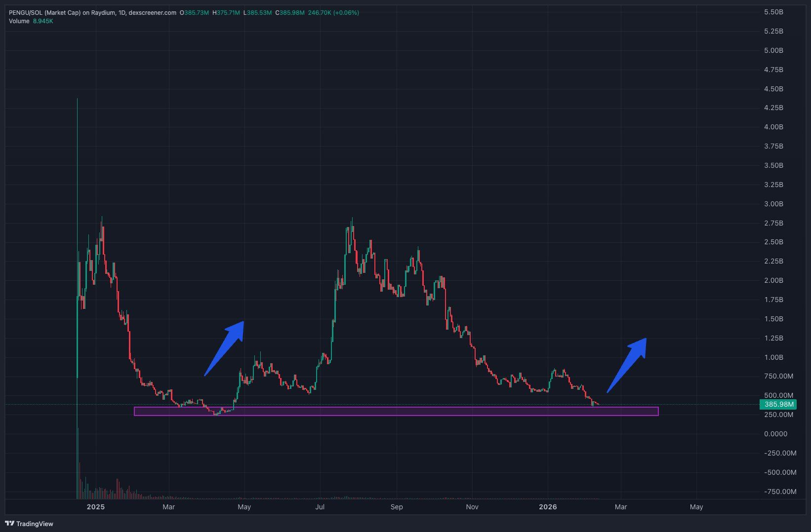Select the left blue arrow drawing
Viewport: 811px width, 532px height.
point(225,345)
